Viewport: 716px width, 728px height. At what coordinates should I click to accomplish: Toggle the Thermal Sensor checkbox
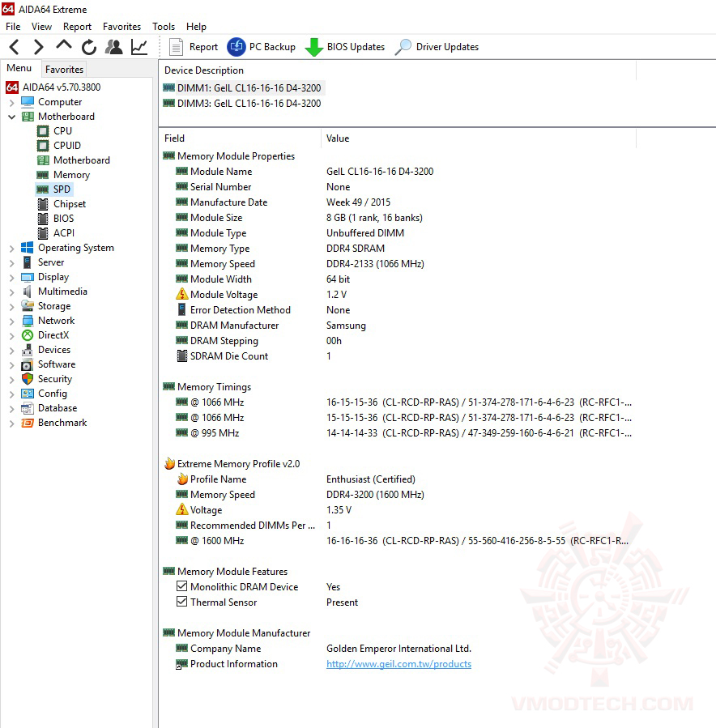click(182, 602)
